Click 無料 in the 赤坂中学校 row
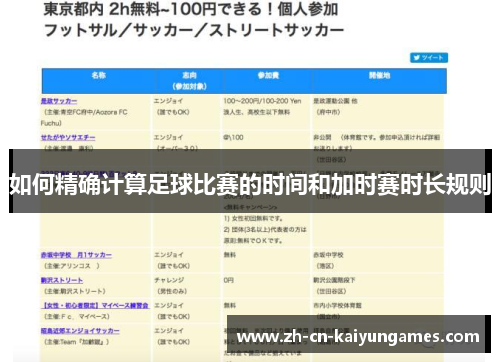Screen dimensions: 500x362 [x=230, y=255]
